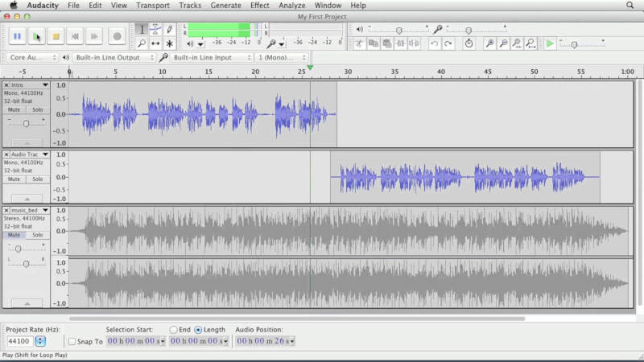This screenshot has width=644, height=362.
Task: Click Mute on the Audio Track
Action: (x=14, y=179)
